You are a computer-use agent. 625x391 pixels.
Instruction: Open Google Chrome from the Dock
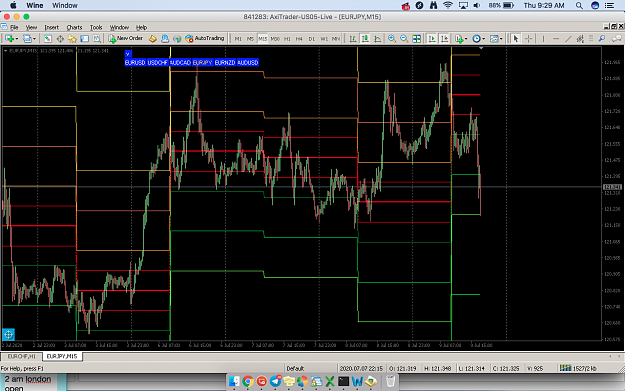click(x=248, y=381)
